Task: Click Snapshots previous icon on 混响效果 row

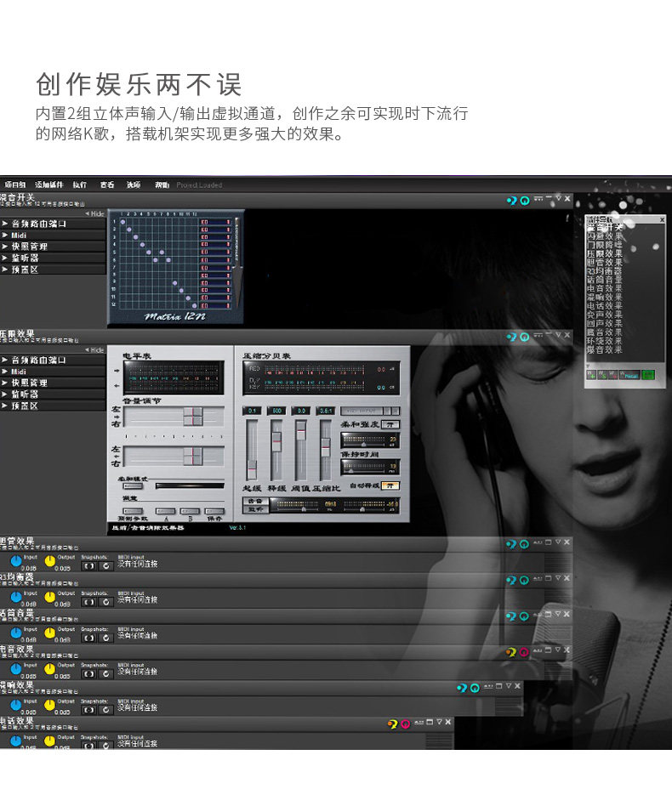Action: tap(89, 710)
